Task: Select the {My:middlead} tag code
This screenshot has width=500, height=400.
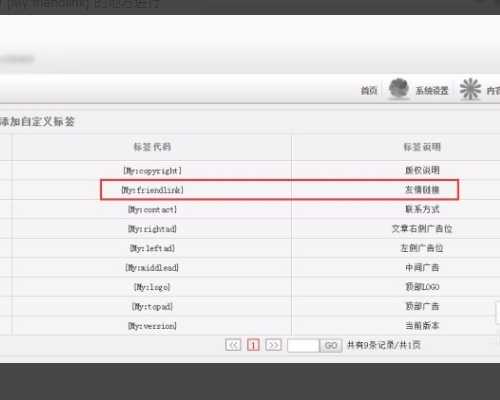Action: coord(152,267)
